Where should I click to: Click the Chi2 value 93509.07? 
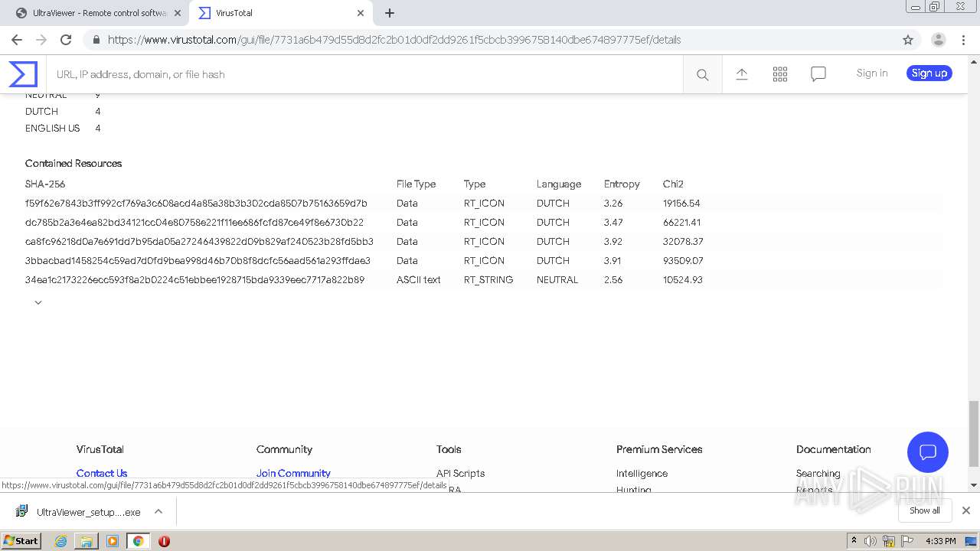(x=683, y=261)
